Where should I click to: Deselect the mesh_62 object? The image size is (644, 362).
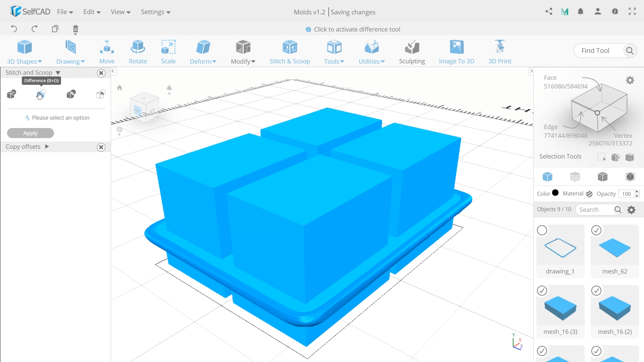coord(596,230)
